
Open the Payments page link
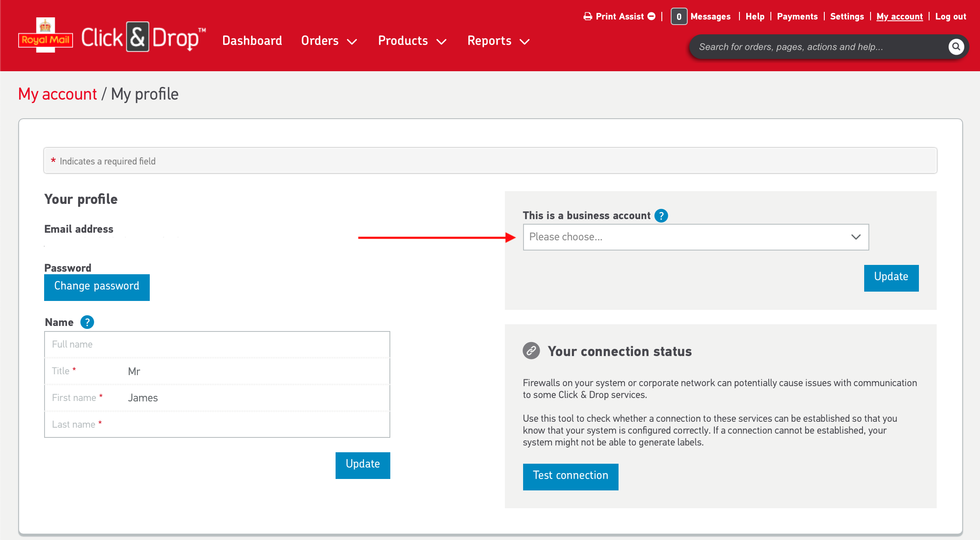coord(797,17)
